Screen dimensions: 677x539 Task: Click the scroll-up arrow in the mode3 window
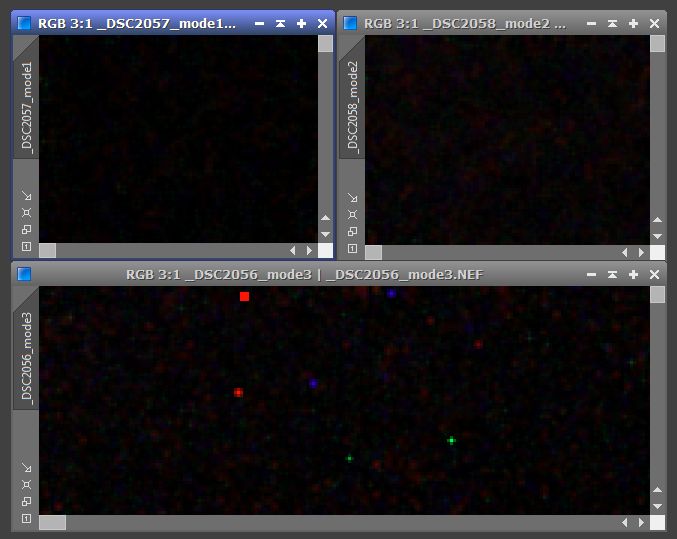658,490
